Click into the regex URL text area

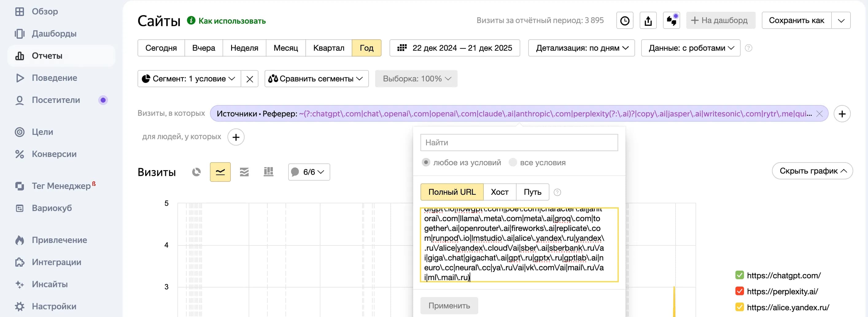pos(519,245)
